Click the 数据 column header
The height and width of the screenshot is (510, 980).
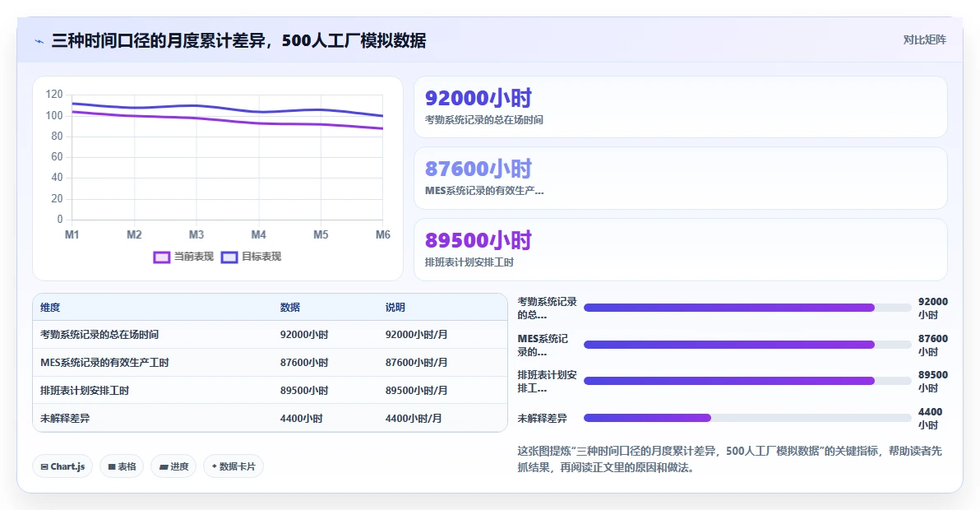(290, 308)
